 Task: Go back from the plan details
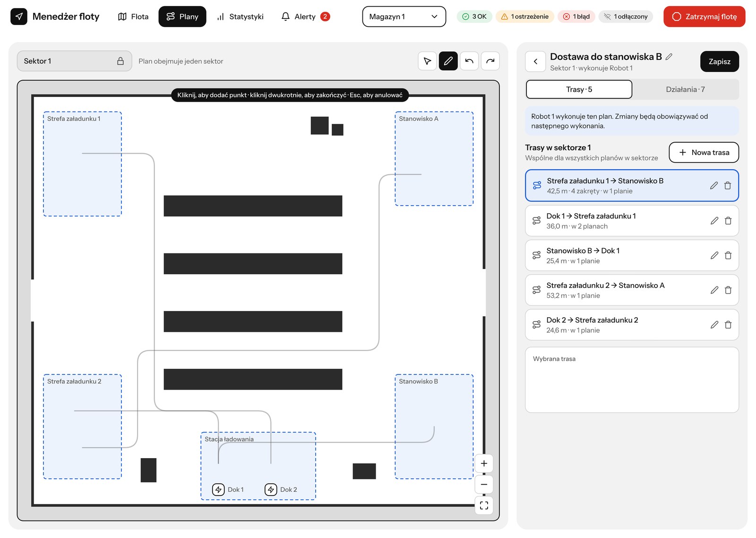[x=535, y=61]
